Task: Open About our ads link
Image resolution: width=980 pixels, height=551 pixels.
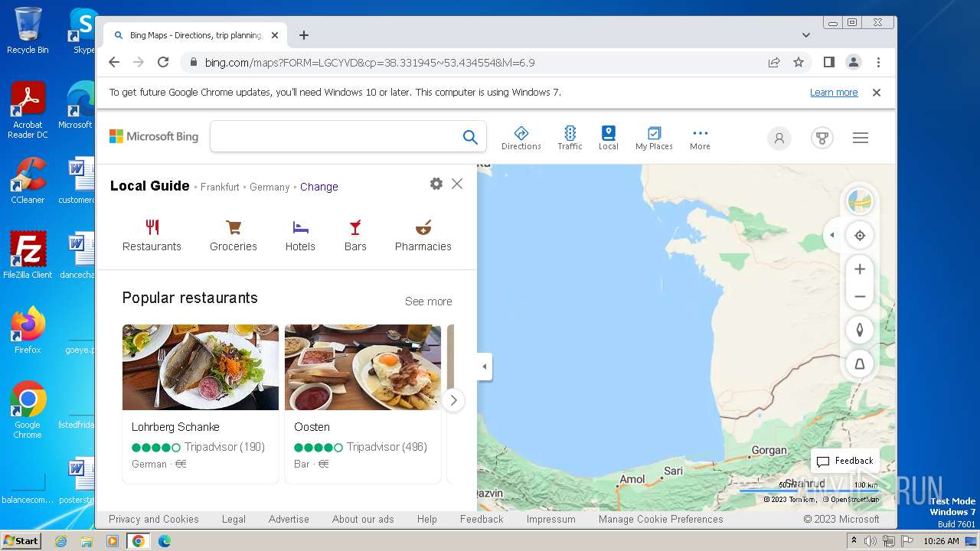Action: click(363, 519)
